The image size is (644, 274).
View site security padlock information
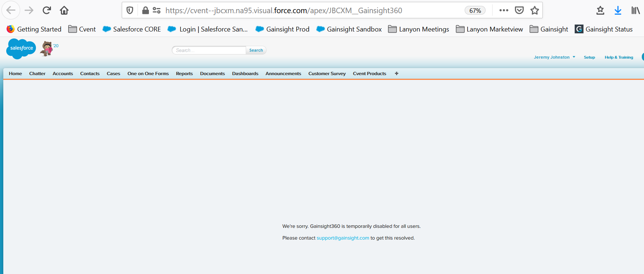coord(145,10)
